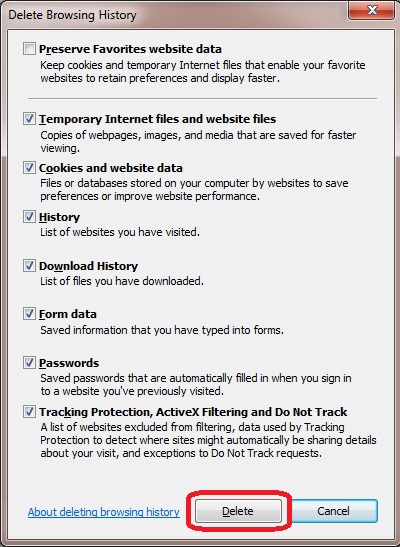Click the Tracking Protection label text
The width and height of the screenshot is (400, 547).
point(193,412)
